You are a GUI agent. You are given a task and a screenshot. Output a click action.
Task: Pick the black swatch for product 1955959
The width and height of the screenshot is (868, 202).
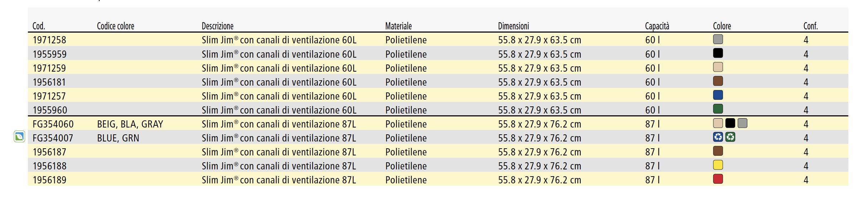718,53
